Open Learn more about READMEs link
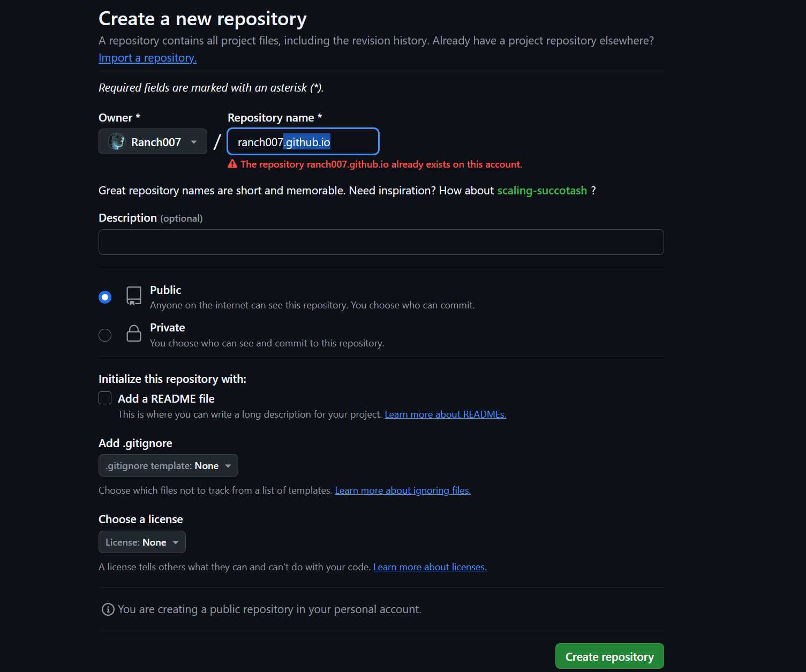The width and height of the screenshot is (806, 672). [x=445, y=414]
